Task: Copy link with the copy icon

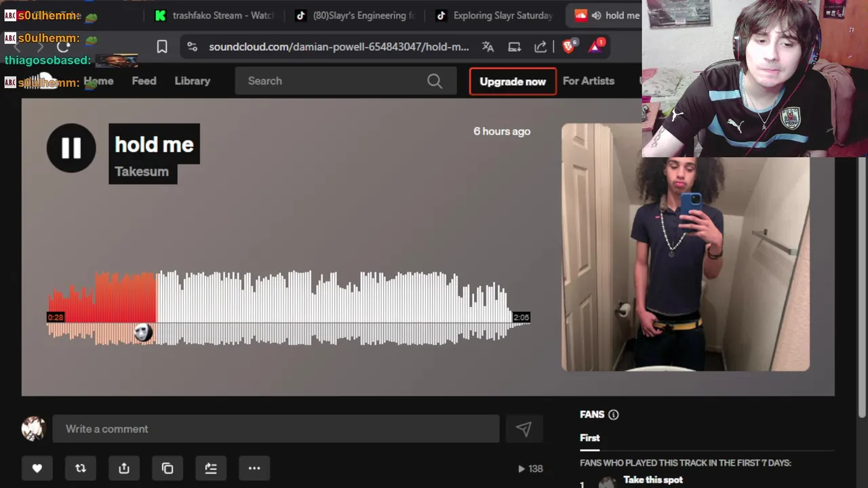Action: [167, 468]
